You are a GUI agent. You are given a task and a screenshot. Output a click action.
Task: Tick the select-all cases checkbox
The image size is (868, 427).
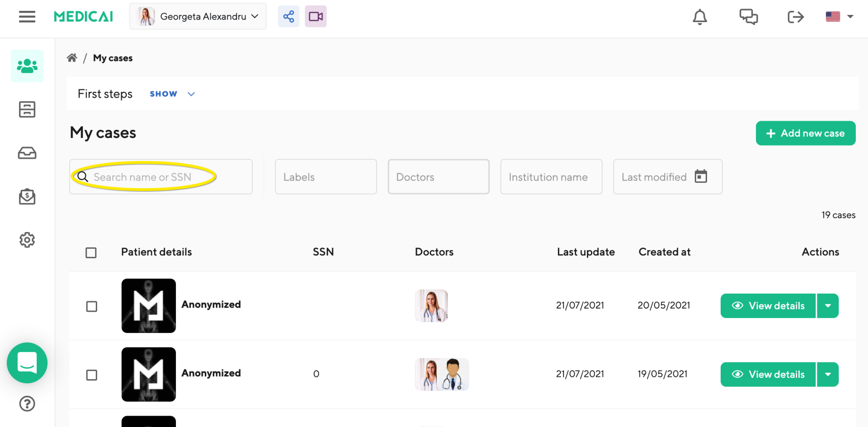click(x=91, y=252)
